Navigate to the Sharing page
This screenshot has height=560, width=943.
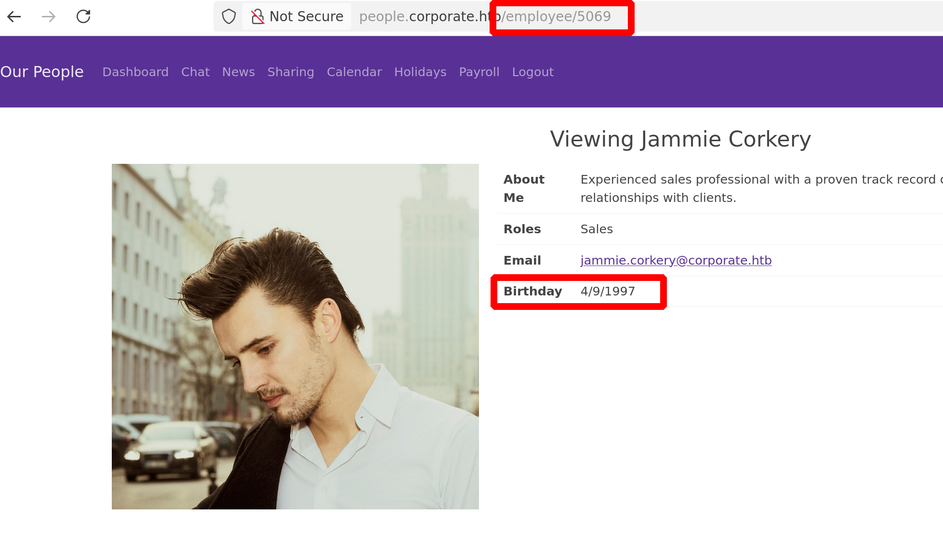point(291,72)
